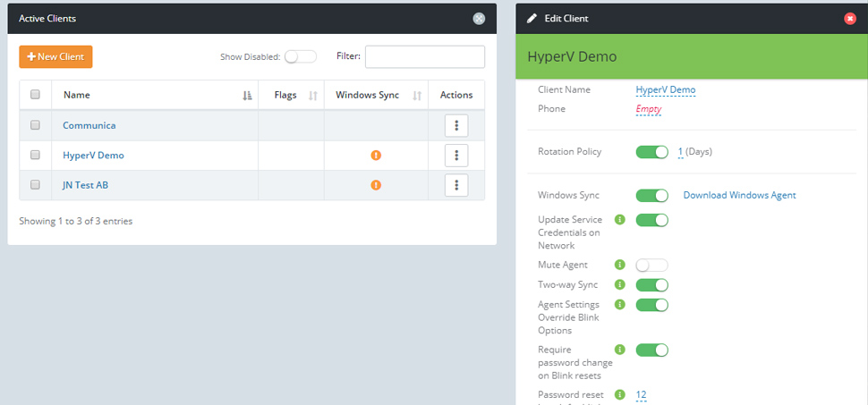868x405 pixels.
Task: Toggle Require password change on Blink resets
Action: pyautogui.click(x=652, y=350)
